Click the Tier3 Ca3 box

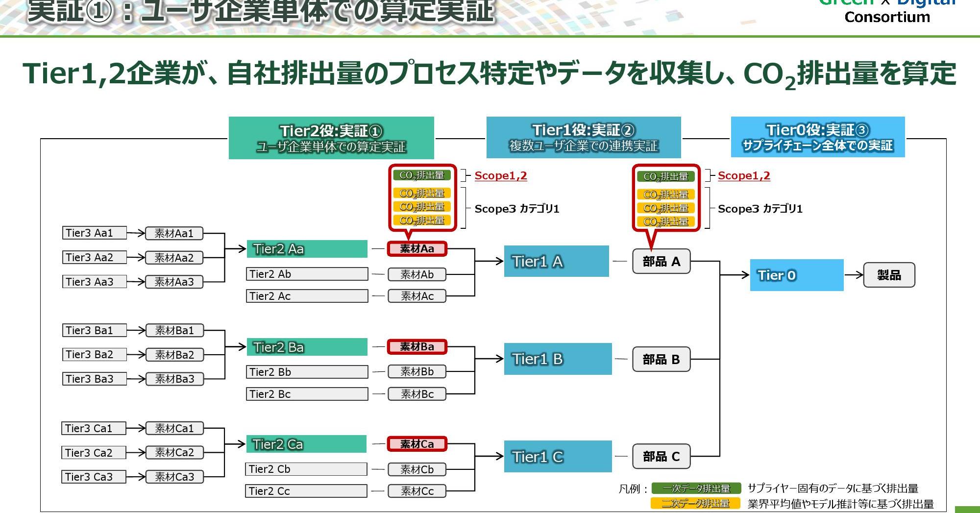[94, 477]
